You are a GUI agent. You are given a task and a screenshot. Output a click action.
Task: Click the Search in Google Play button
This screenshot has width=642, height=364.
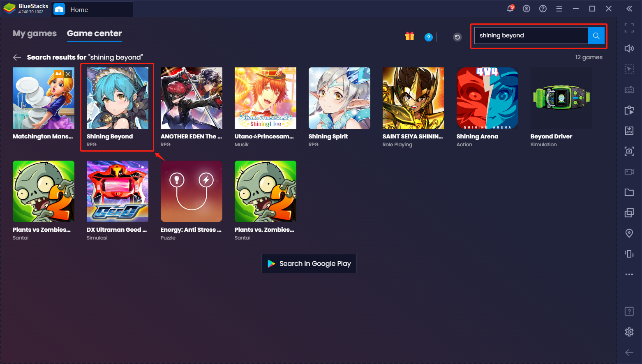pyautogui.click(x=309, y=264)
